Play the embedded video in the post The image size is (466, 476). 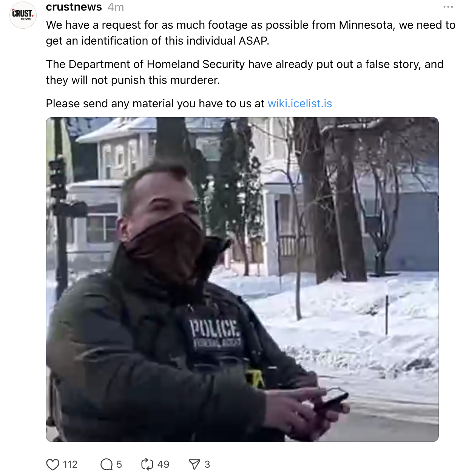242,280
